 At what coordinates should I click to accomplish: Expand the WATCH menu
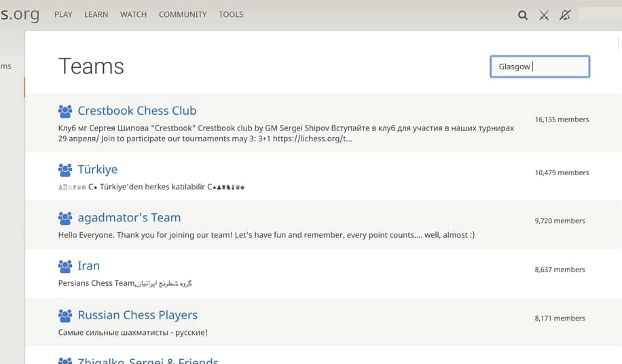133,14
